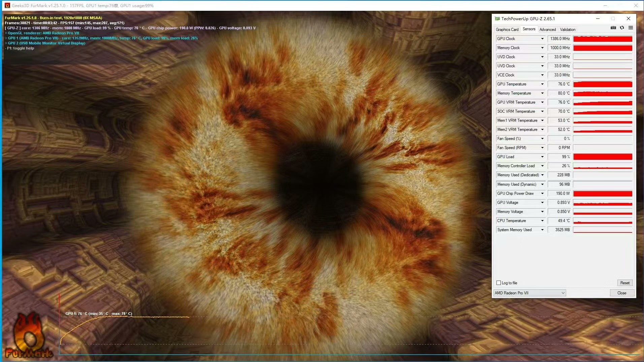Screen dimensions: 644x362
Task: Expand the GPU Temperature sensor dropdown
Action: click(542, 84)
